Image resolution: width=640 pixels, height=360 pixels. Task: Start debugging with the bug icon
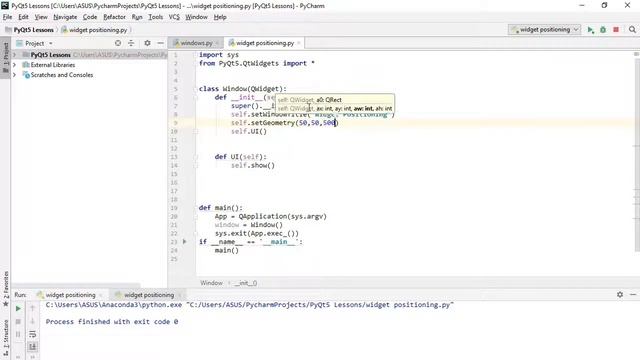coord(603,30)
